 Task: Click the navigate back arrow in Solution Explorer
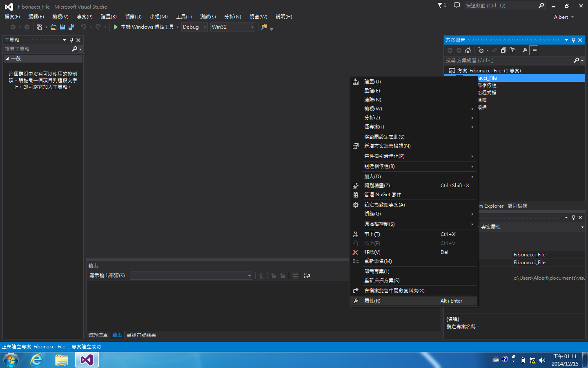point(450,50)
